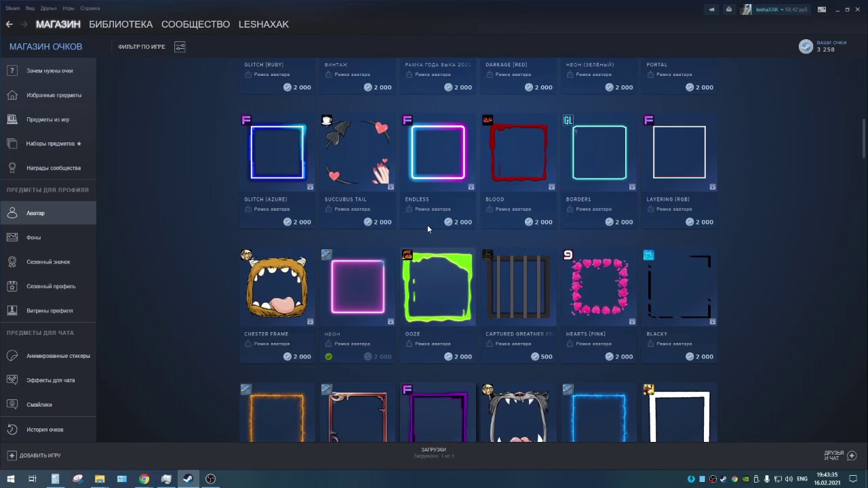Click the plus icon to add game
The width and height of the screenshot is (868, 488).
coord(12,455)
